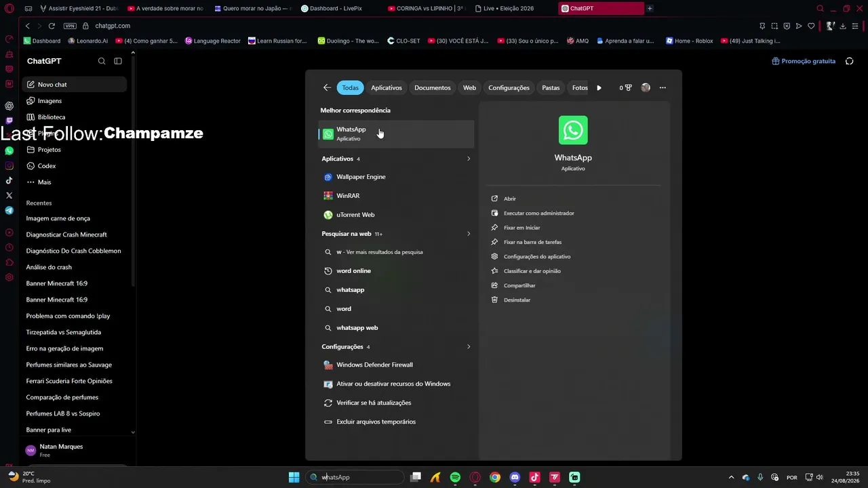Collapse the ChatGPT sidebar toggle
This screenshot has height=488, width=868.
(118, 61)
